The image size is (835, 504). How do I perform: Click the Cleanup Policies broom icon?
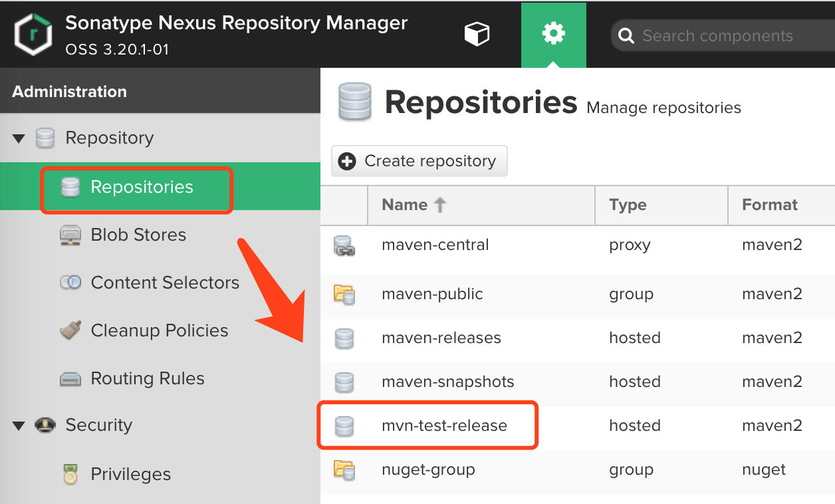coord(70,330)
